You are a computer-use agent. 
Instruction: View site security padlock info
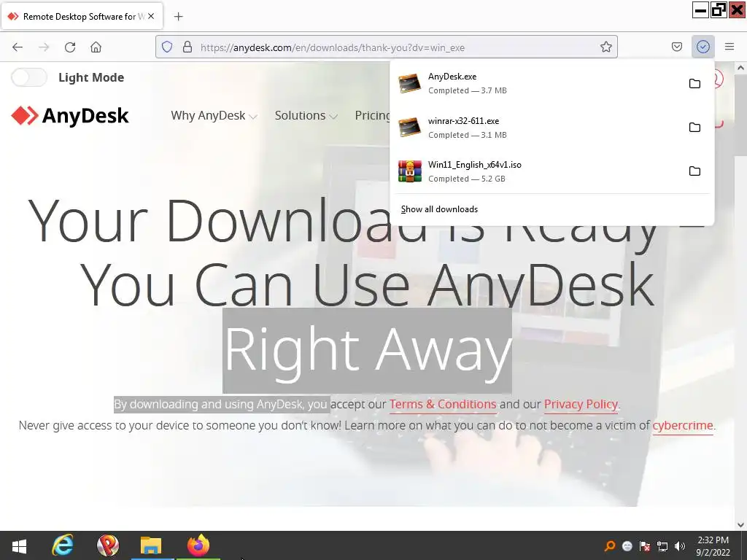pos(187,47)
